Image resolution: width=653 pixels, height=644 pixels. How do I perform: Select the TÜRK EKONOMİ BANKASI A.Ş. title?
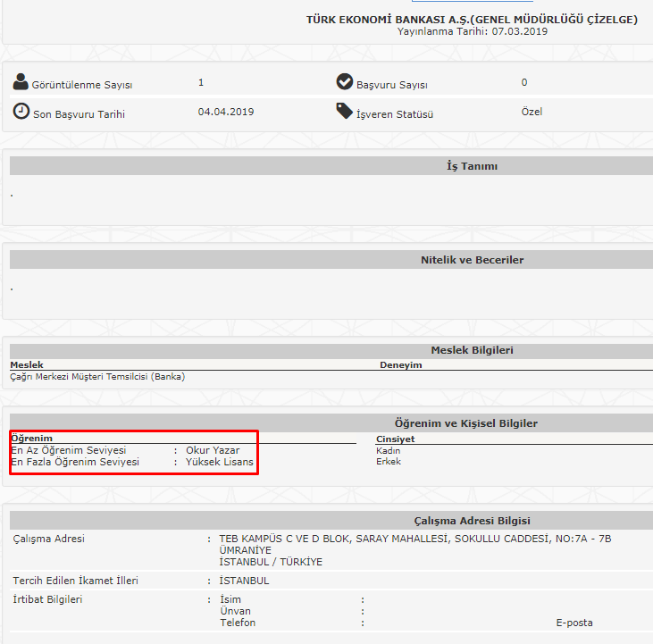(x=472, y=20)
